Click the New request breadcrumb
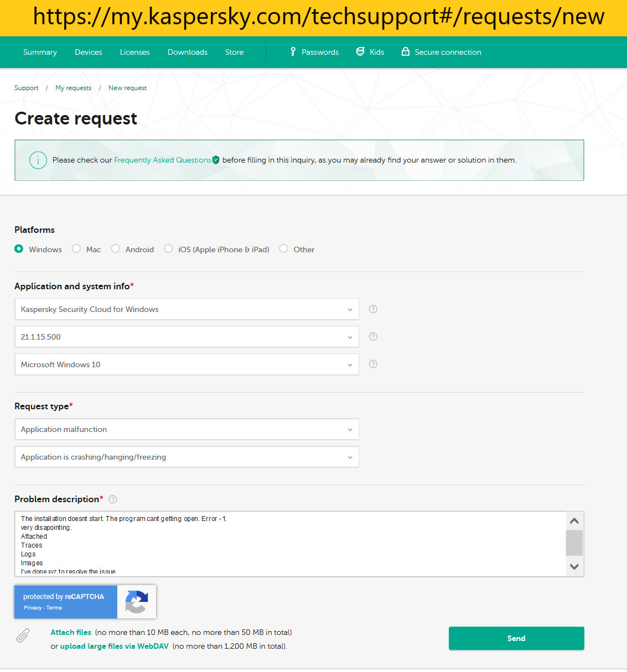627x672 pixels. (127, 88)
